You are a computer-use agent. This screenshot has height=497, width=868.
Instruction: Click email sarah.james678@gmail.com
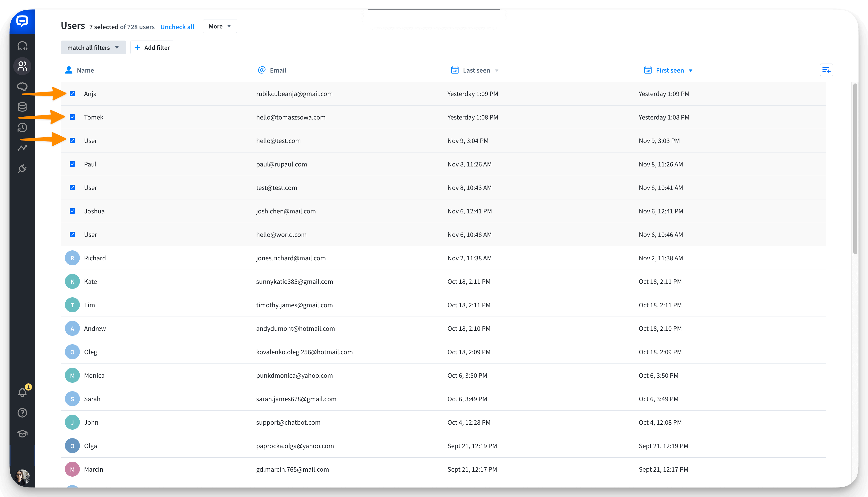296,399
